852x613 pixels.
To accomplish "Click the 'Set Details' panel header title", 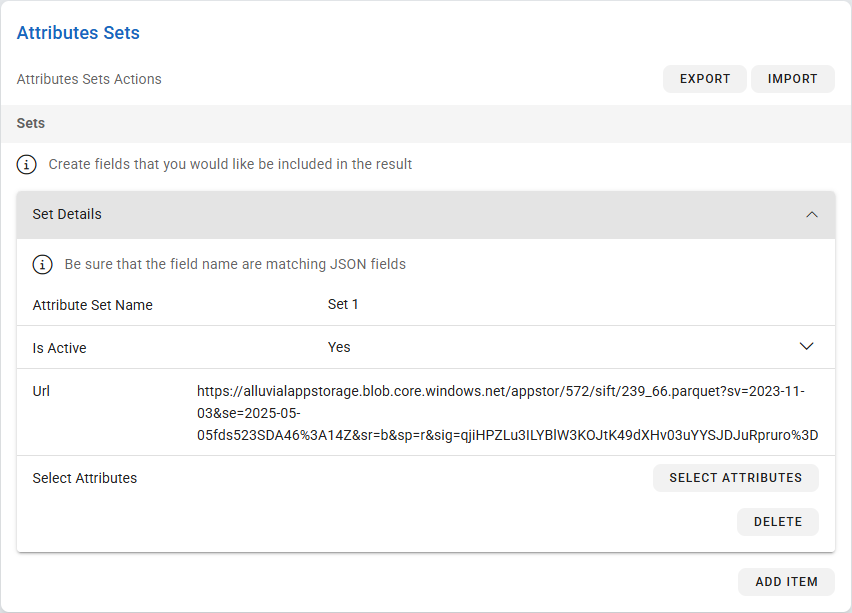I will coord(67,214).
